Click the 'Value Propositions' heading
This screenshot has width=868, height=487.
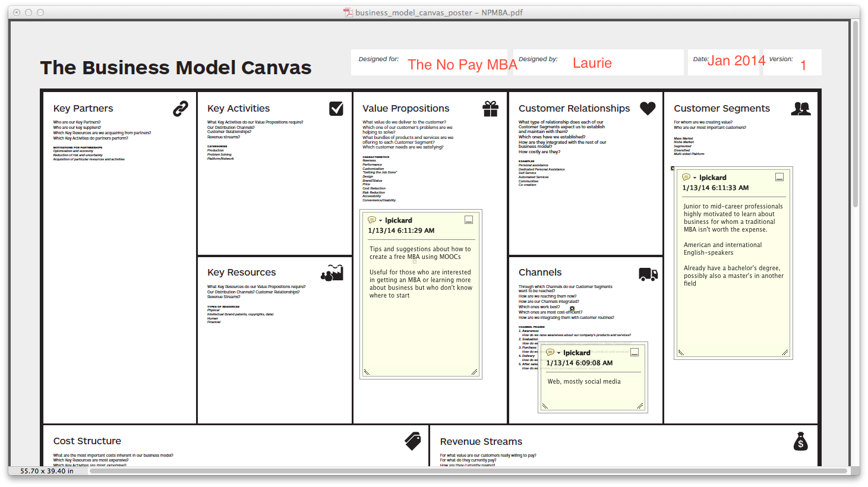[406, 108]
